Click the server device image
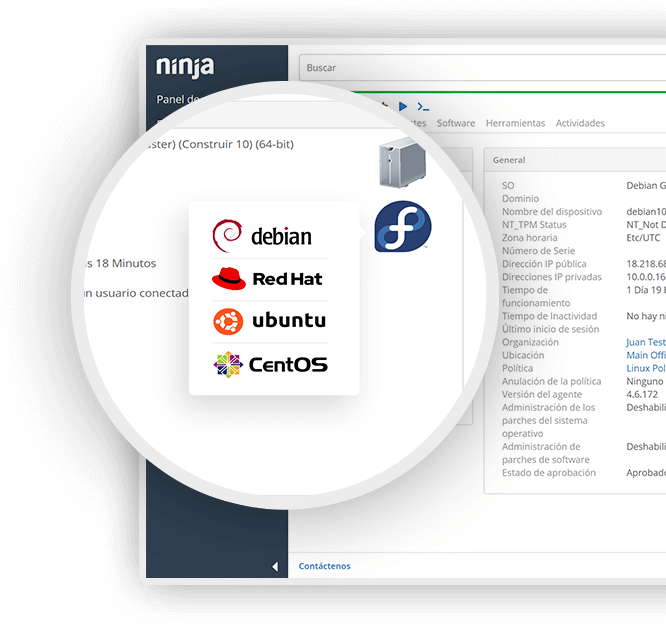This screenshot has height=625, width=666. point(402,163)
